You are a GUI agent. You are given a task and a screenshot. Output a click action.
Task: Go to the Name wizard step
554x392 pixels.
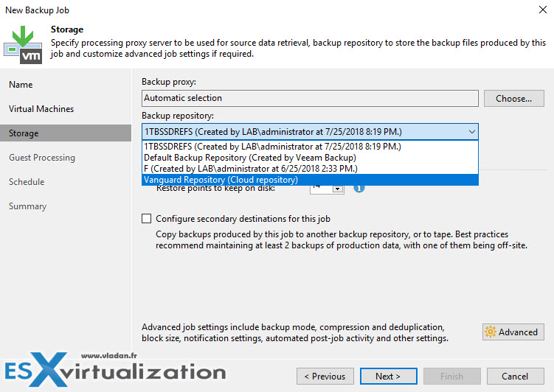pyautogui.click(x=21, y=85)
